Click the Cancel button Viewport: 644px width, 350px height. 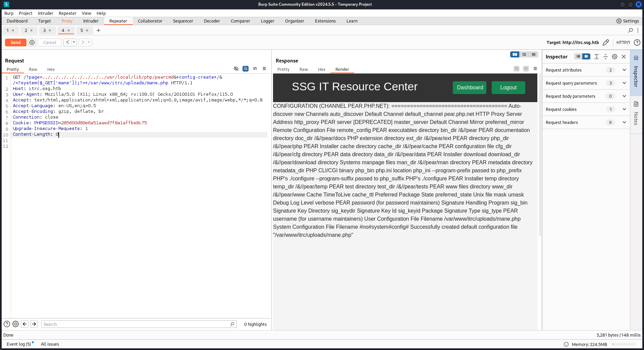click(50, 42)
